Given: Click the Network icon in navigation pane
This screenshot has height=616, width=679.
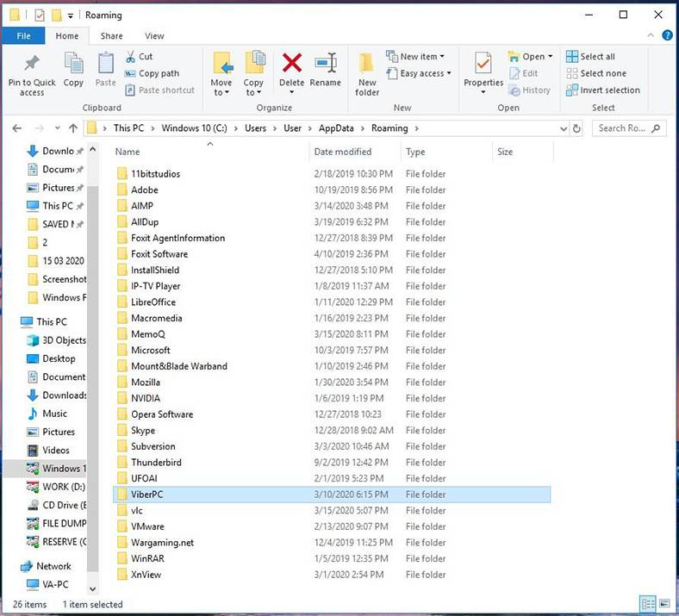Looking at the screenshot, I should pyautogui.click(x=27, y=566).
